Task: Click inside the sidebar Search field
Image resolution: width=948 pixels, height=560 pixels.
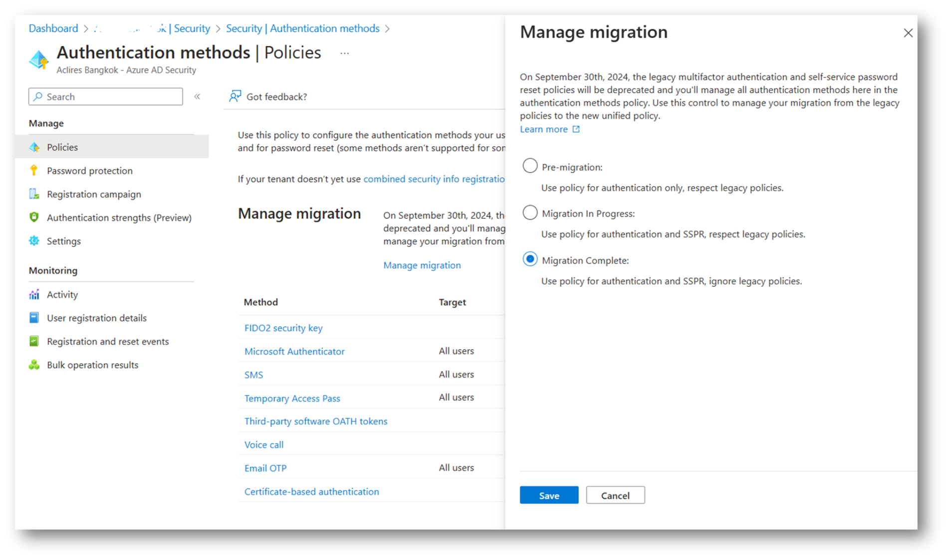Action: (x=105, y=96)
